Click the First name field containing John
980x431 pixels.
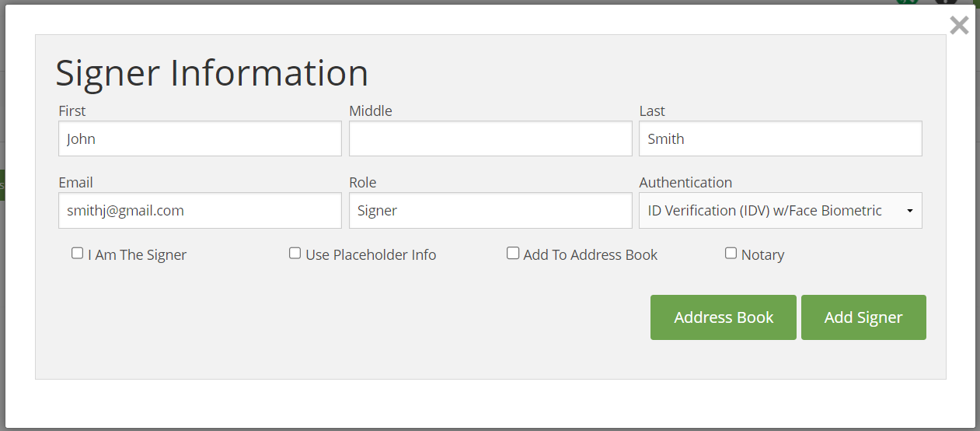[x=200, y=139]
